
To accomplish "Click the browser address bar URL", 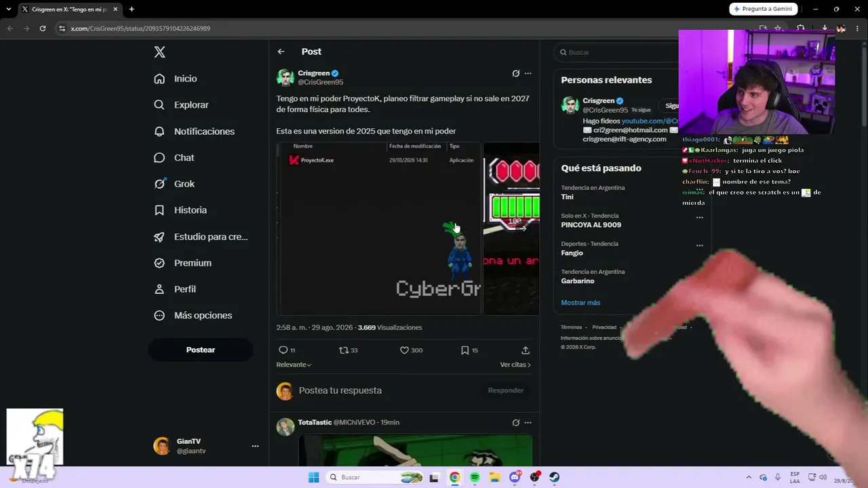I will 140,28.
